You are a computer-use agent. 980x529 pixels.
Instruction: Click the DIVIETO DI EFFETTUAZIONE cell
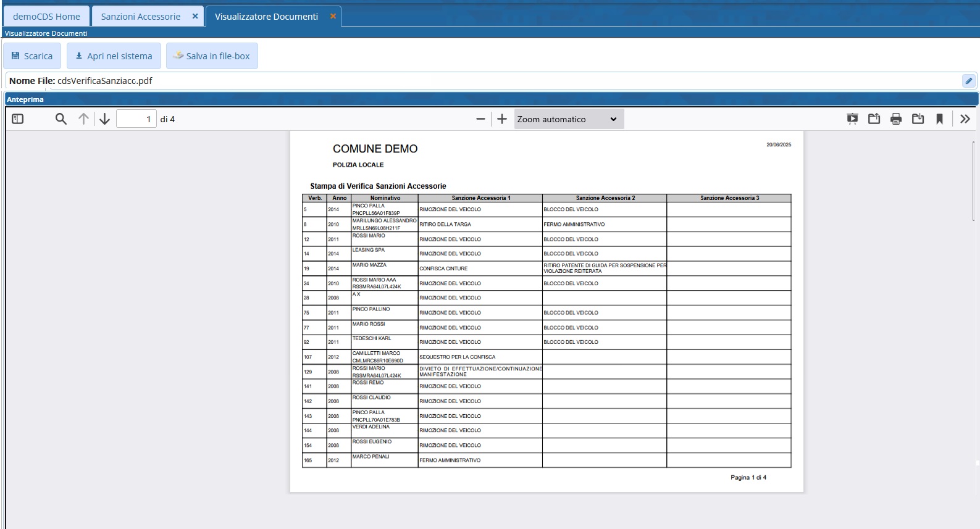tap(480, 372)
